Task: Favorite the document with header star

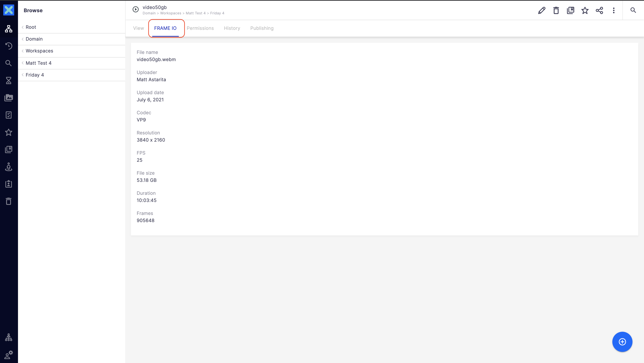Action: click(x=585, y=10)
